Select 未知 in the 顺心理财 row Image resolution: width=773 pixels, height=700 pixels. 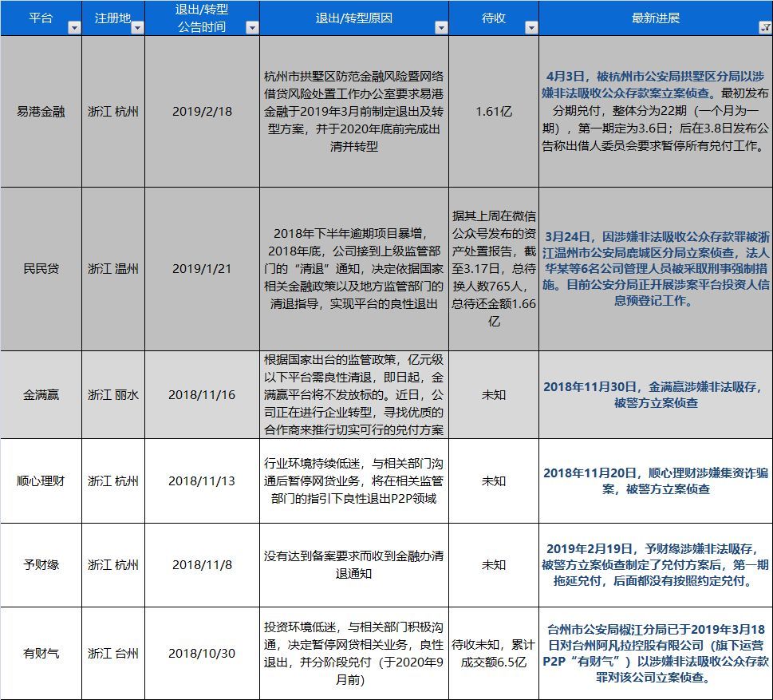click(494, 481)
